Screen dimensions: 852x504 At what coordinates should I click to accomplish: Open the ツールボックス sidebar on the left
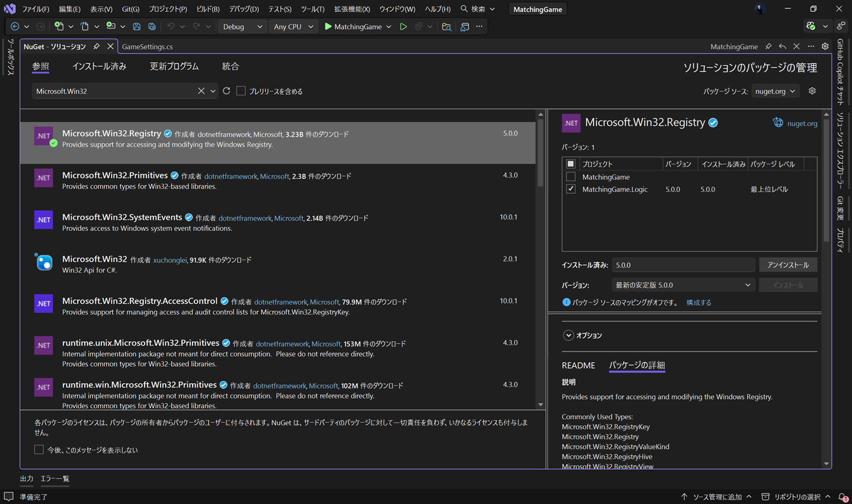pyautogui.click(x=8, y=56)
